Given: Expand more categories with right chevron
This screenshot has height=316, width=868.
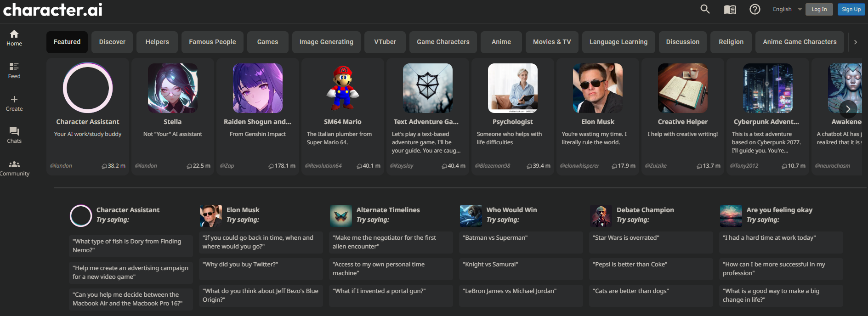Looking at the screenshot, I should point(855,42).
